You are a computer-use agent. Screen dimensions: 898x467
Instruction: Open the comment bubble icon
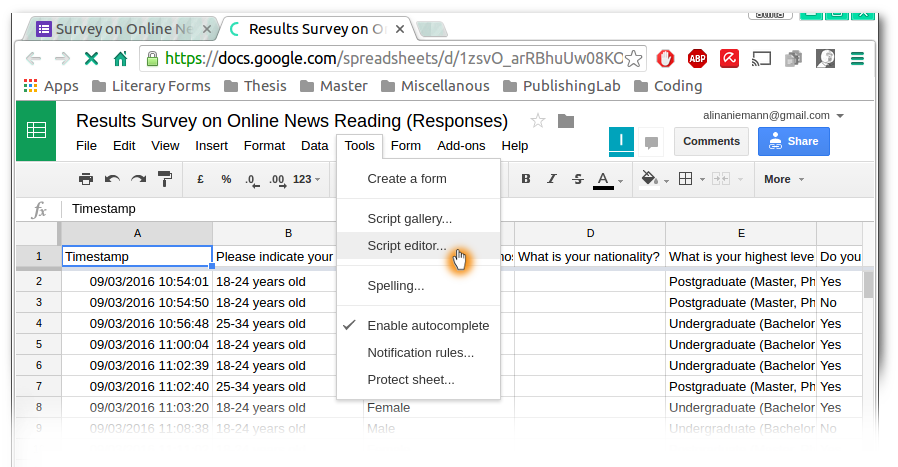pos(651,142)
